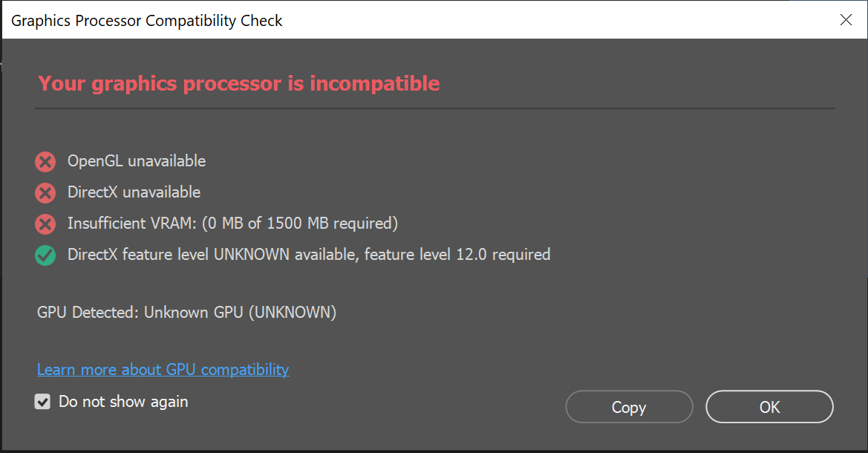The image size is (868, 453).
Task: Click the OpenGL unavailable message text
Action: tap(137, 161)
